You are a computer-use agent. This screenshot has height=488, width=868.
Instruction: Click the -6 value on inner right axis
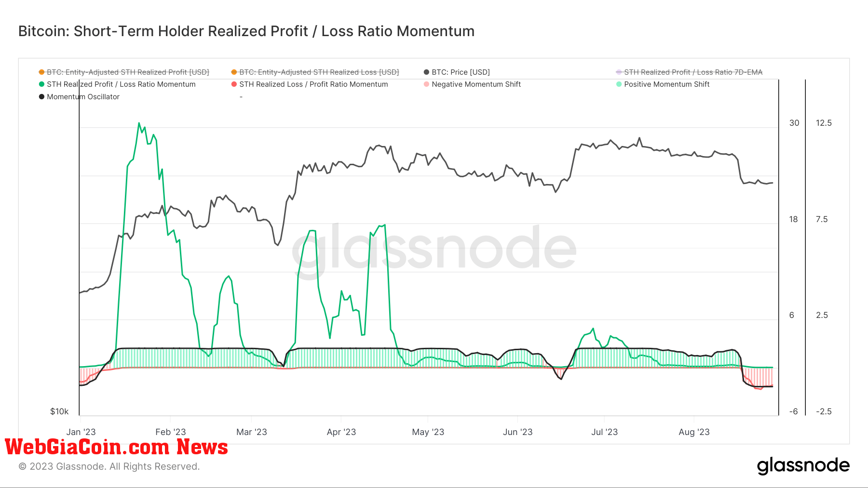point(793,411)
